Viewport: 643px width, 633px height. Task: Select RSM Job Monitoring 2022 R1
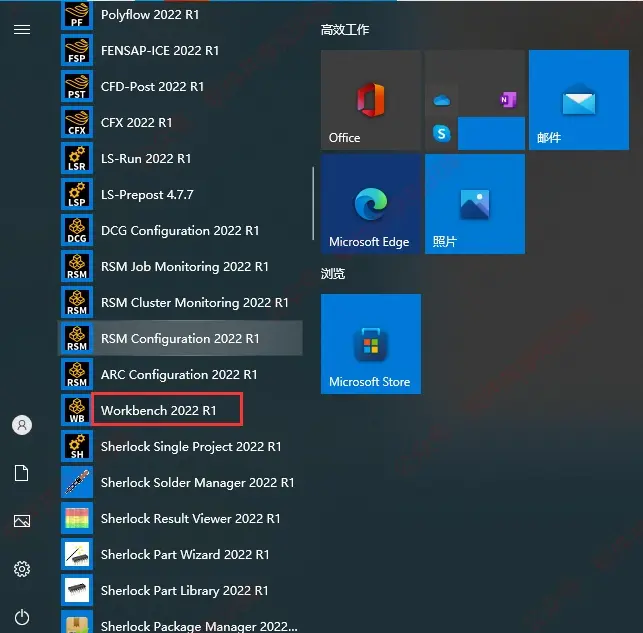(x=185, y=266)
